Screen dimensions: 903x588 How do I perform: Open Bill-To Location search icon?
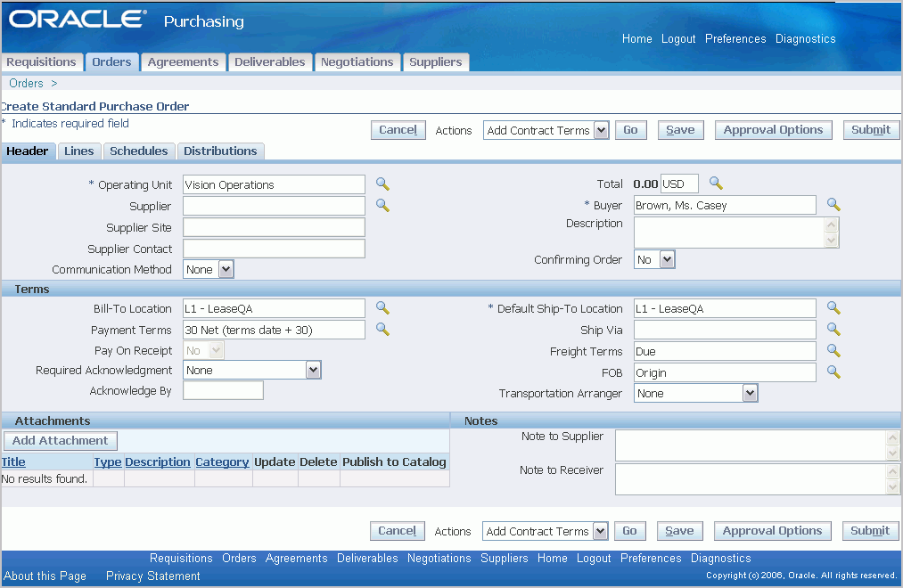(382, 307)
